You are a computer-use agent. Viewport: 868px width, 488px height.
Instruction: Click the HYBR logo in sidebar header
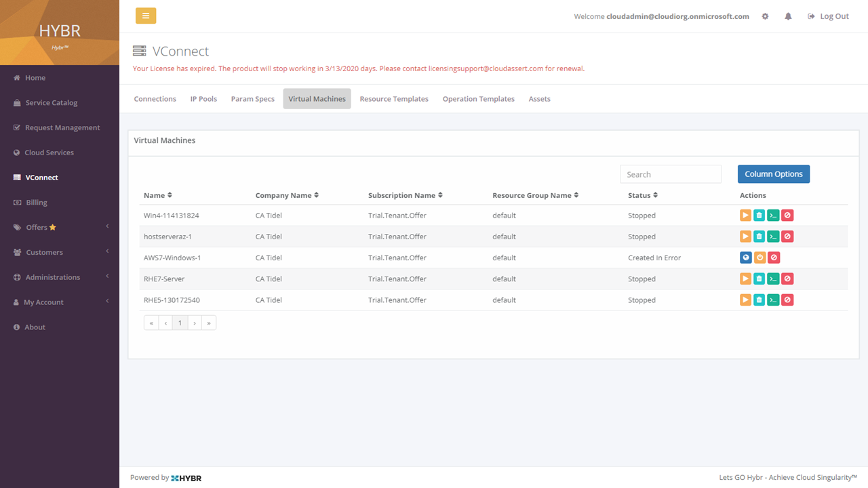60,33
